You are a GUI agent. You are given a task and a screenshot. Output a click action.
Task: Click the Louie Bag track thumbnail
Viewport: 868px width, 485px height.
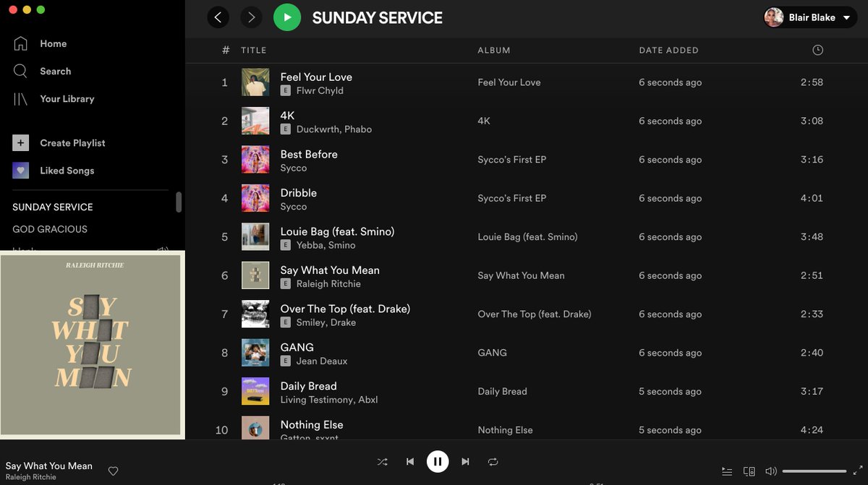[255, 237]
